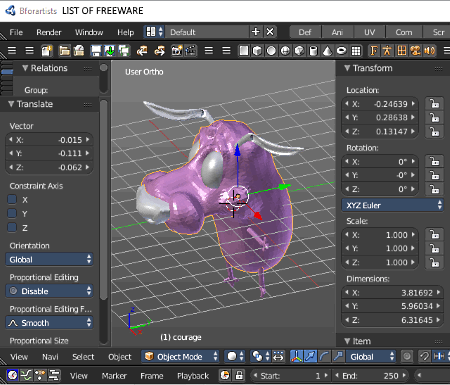Add a UV Sphere mesh primitive
Viewport: 450px width, 385px height.
point(271,51)
